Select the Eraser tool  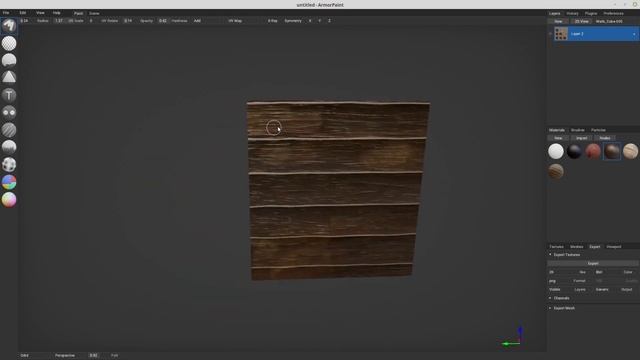pyautogui.click(x=9, y=43)
